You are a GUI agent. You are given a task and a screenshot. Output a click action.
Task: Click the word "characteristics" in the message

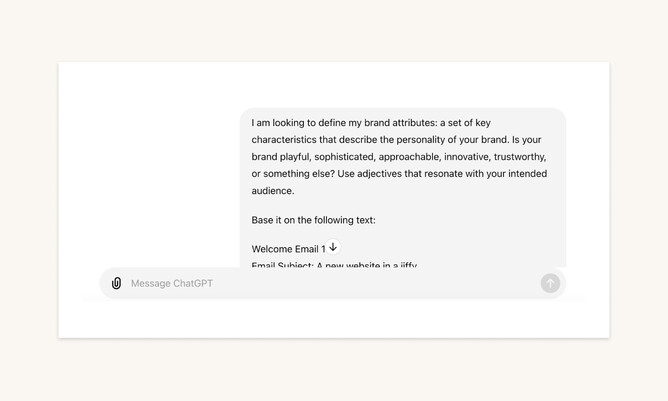(x=284, y=140)
